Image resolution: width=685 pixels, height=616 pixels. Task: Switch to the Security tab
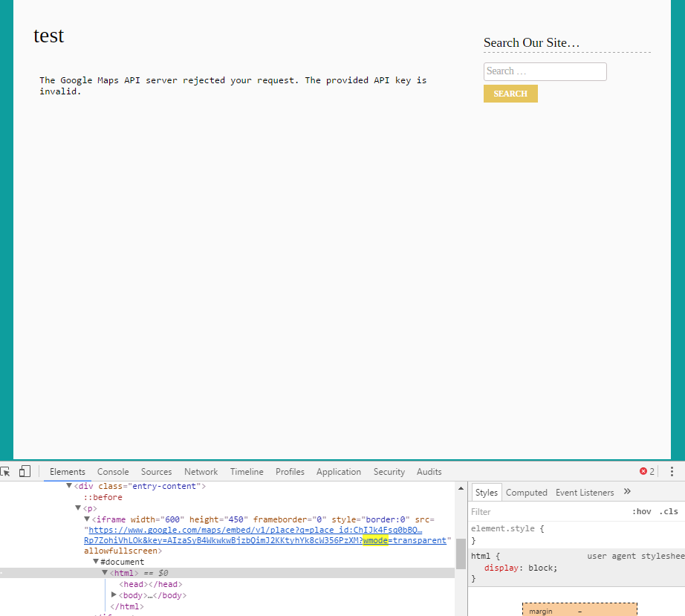click(389, 472)
